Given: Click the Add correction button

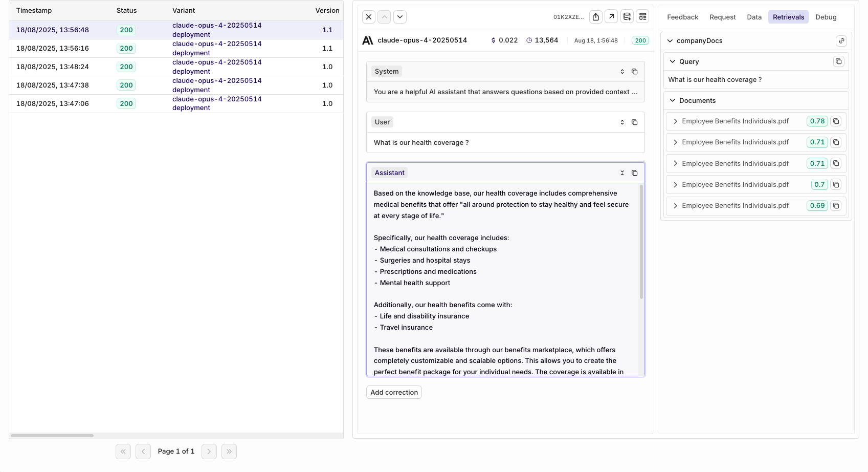Looking at the screenshot, I should (x=394, y=393).
